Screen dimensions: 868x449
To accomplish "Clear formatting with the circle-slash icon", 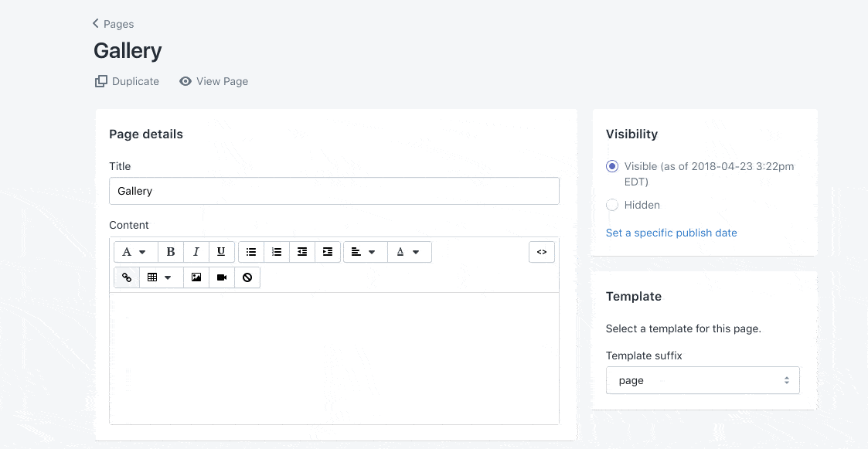I will tap(247, 277).
